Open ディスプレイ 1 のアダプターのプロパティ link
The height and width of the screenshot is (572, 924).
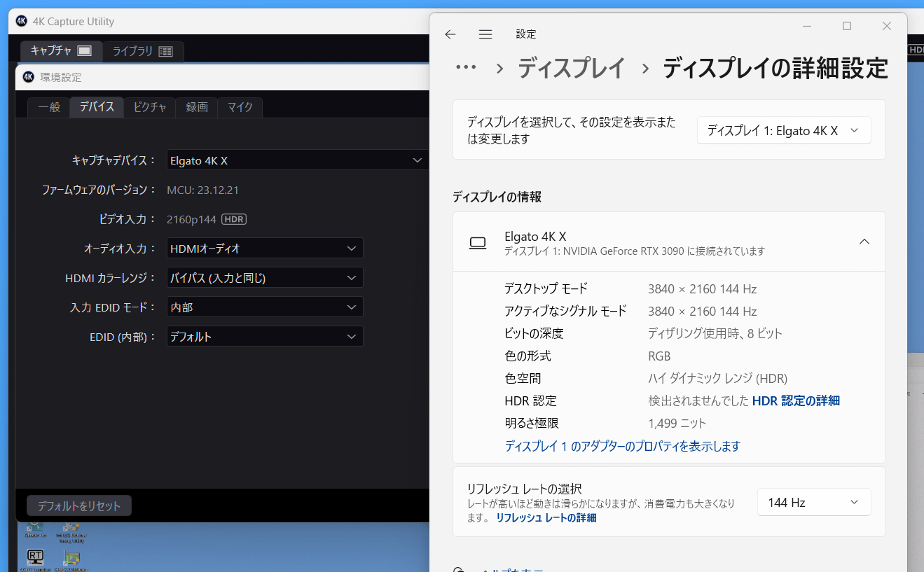[622, 446]
